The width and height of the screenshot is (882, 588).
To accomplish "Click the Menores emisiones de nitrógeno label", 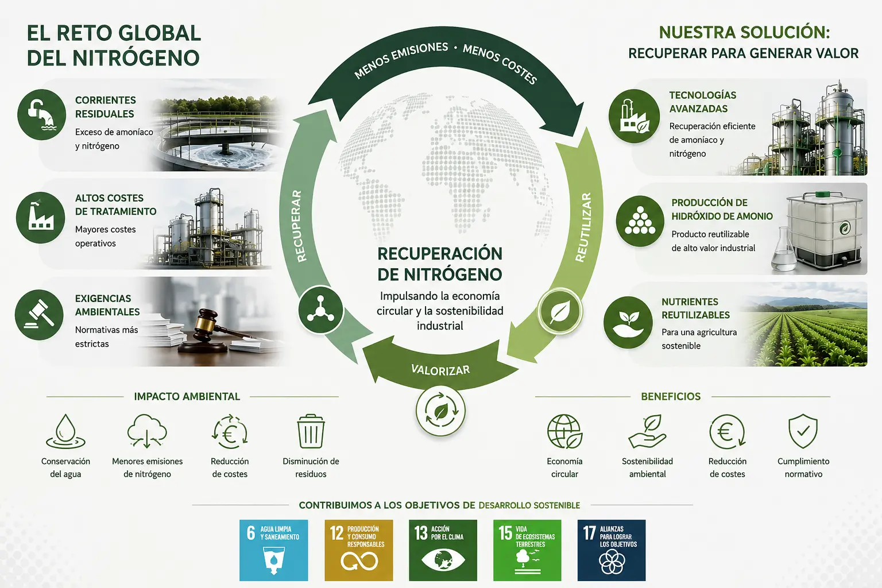I will click(x=147, y=467).
